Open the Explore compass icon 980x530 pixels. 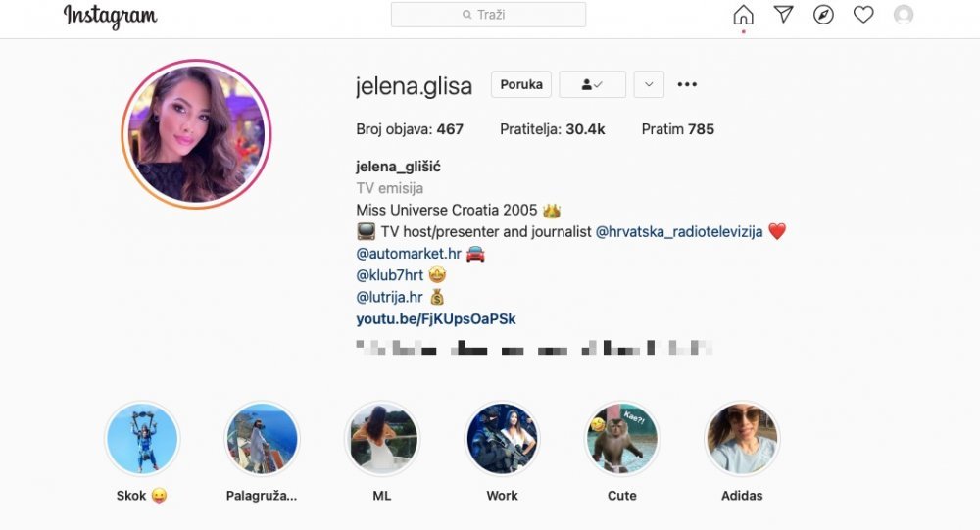coord(823,15)
